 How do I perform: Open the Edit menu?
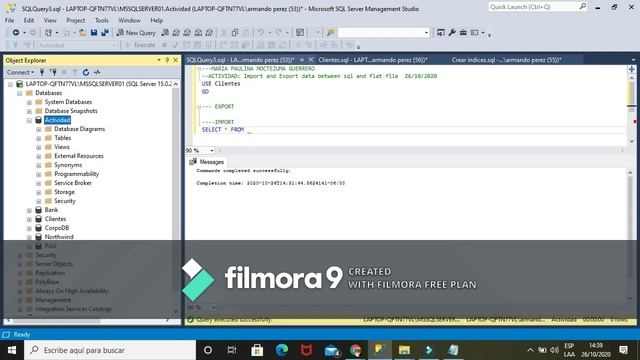tap(29, 20)
